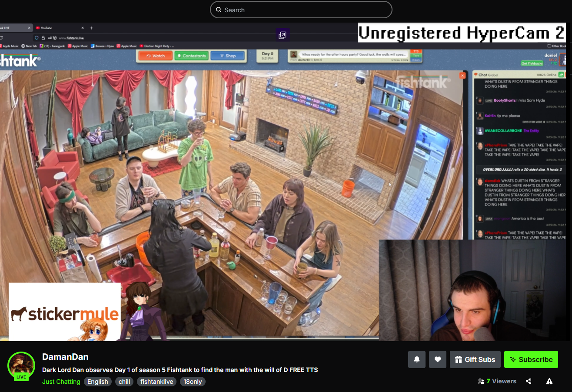Screen dimensions: 572x392
Task: Open the New Tab bookmark
Action: pyautogui.click(x=29, y=46)
